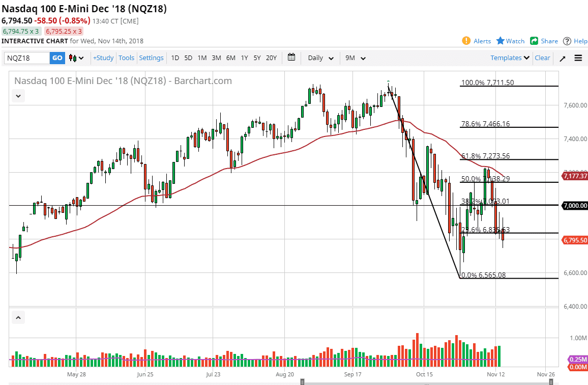Viewport: 588px width, 385px height.
Task: Collapse the main price chart panel
Action: click(x=18, y=96)
